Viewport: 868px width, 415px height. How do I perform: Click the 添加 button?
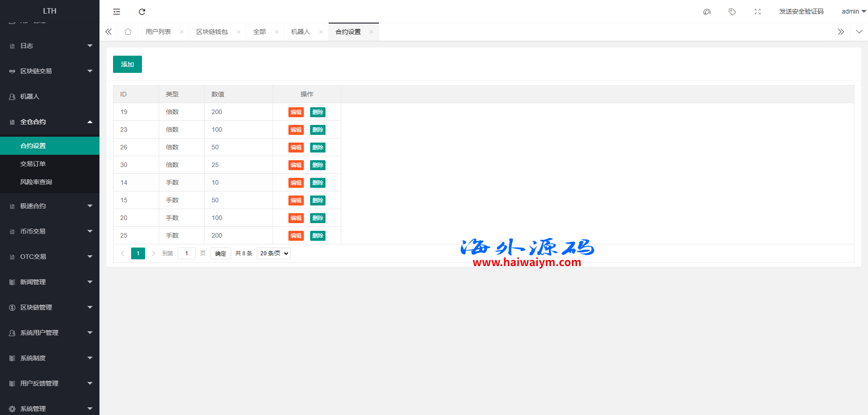[x=127, y=64]
